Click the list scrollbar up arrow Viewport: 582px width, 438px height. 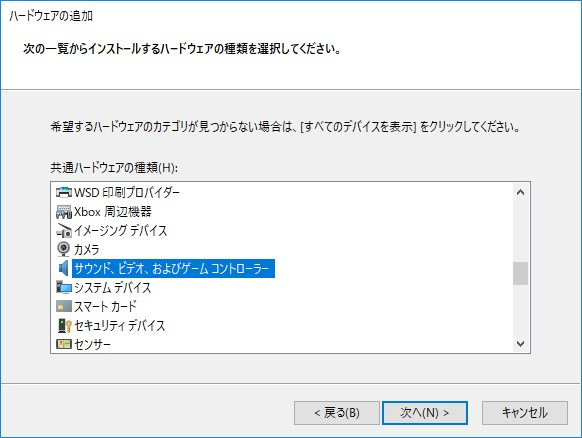[x=520, y=192]
